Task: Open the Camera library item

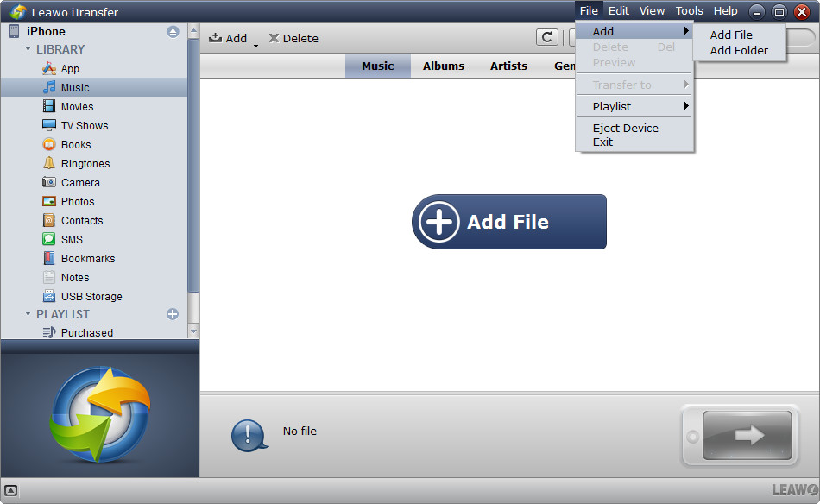Action: [x=79, y=182]
